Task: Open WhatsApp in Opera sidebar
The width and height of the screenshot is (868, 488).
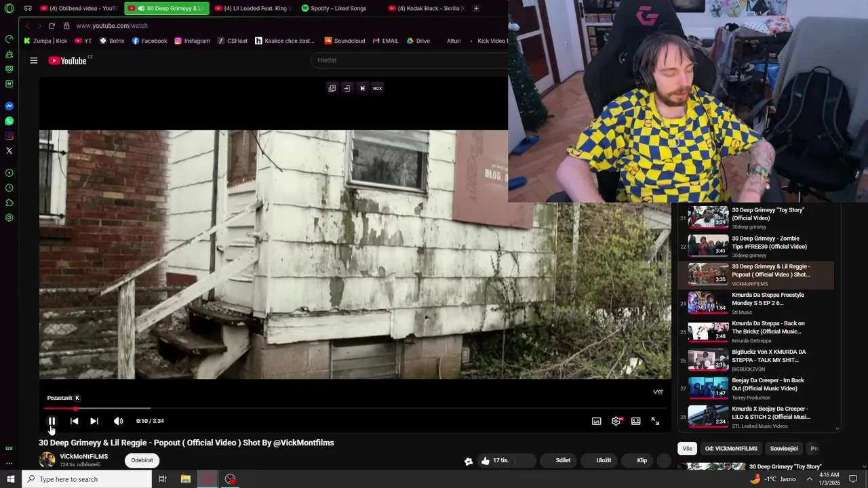Action: [9, 121]
